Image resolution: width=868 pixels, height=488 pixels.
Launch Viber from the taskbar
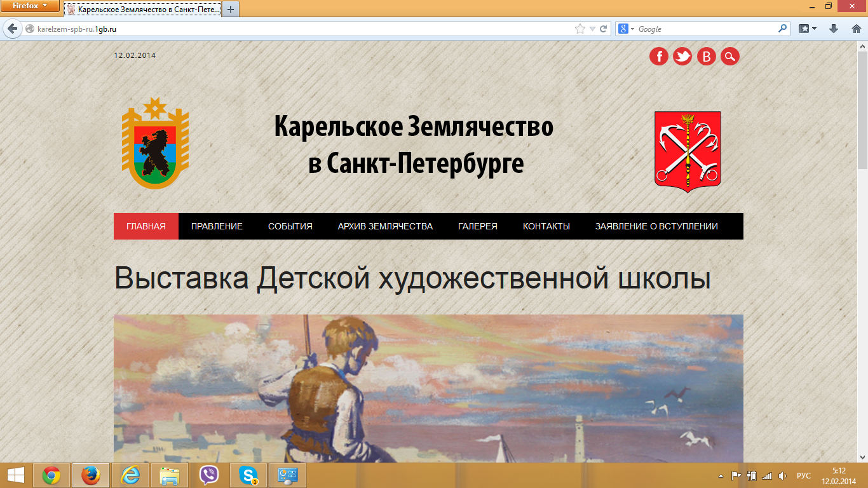click(209, 475)
